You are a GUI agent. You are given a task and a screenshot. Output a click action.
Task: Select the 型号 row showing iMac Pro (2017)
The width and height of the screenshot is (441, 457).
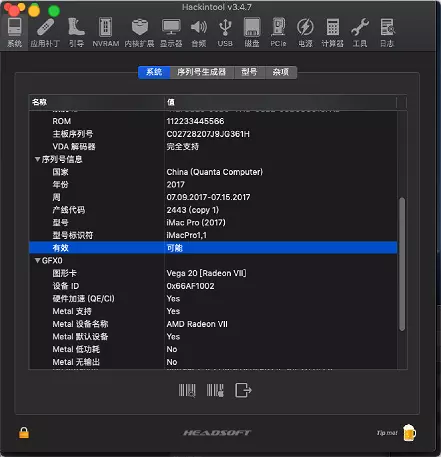click(213, 223)
